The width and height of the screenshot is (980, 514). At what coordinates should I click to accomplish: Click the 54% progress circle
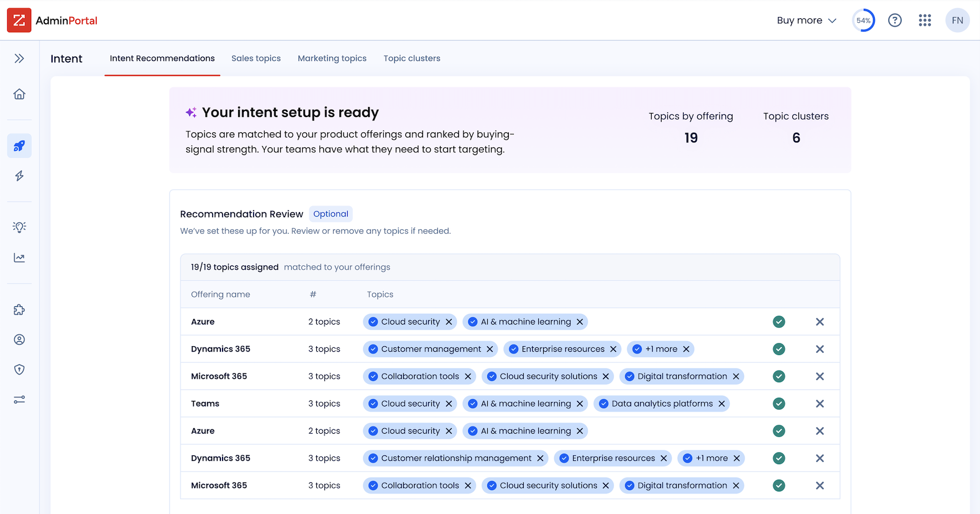(x=864, y=20)
